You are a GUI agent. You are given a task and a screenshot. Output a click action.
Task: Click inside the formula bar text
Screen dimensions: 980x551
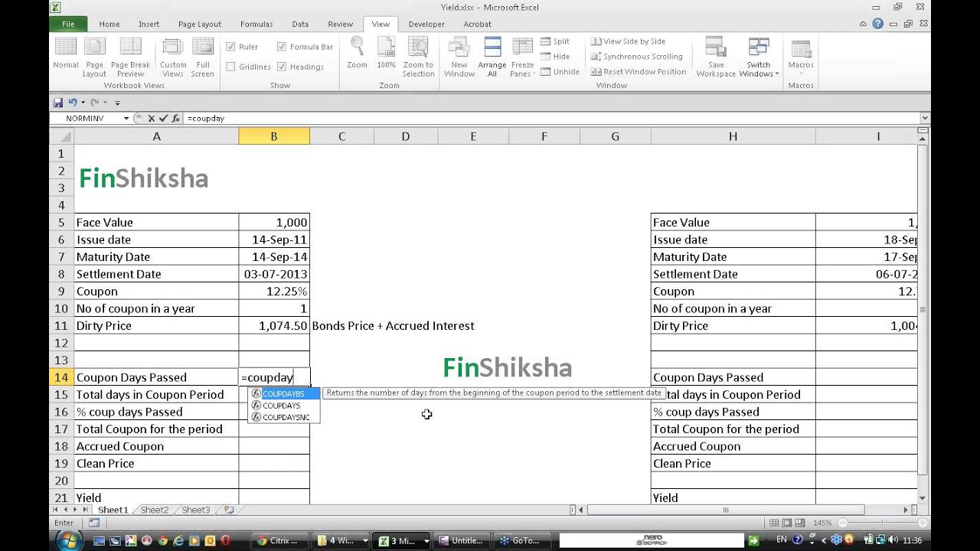coord(206,119)
